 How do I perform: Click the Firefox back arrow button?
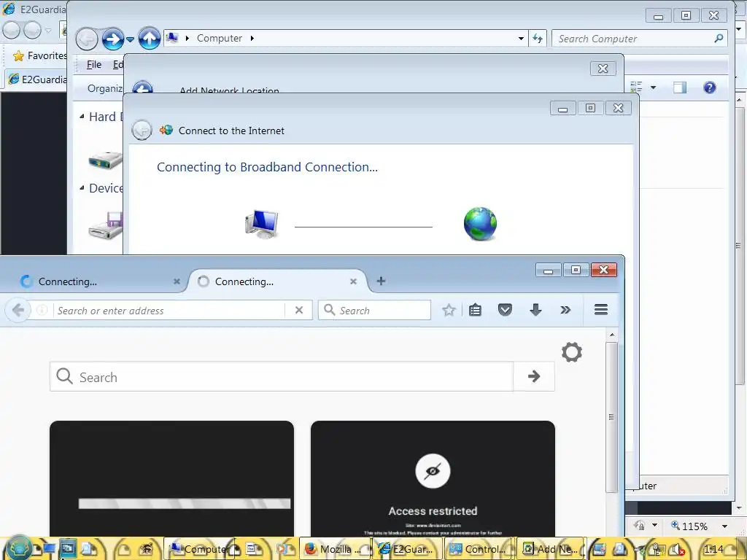(x=18, y=310)
